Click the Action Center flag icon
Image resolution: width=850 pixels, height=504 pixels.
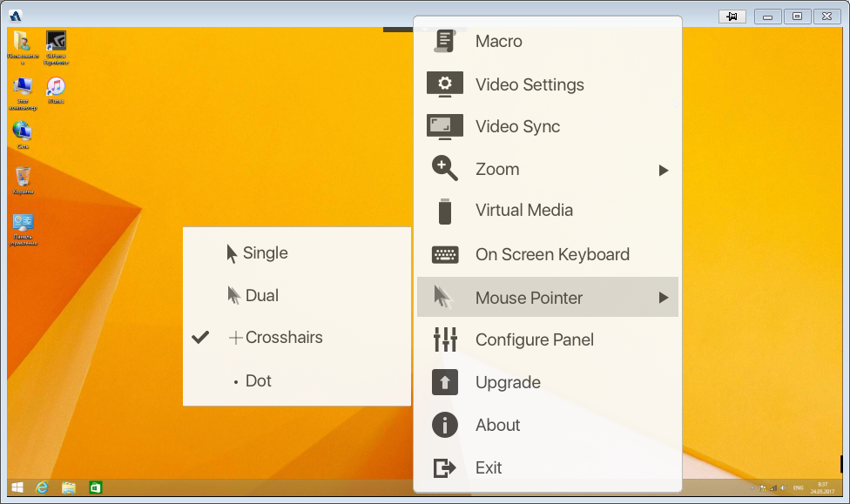763,488
